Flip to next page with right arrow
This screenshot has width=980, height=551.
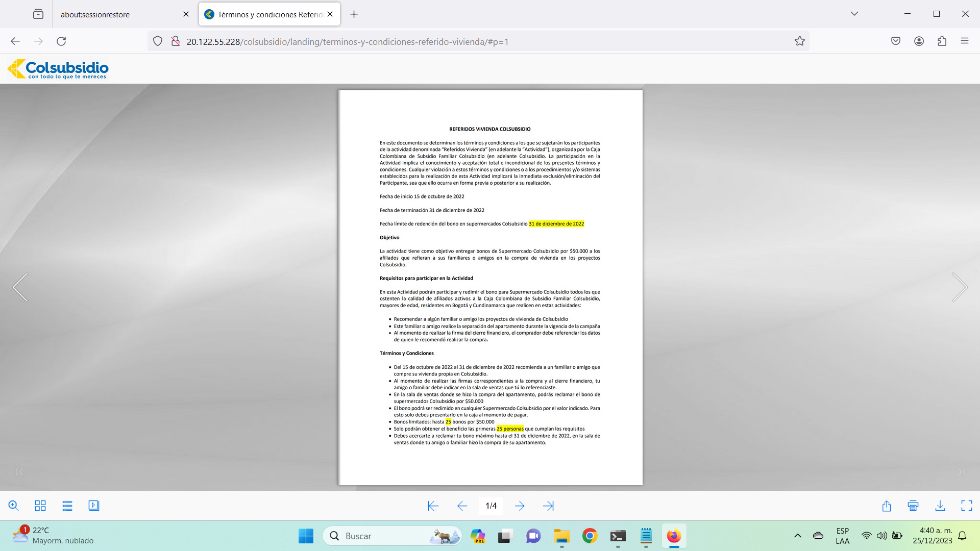pyautogui.click(x=959, y=287)
